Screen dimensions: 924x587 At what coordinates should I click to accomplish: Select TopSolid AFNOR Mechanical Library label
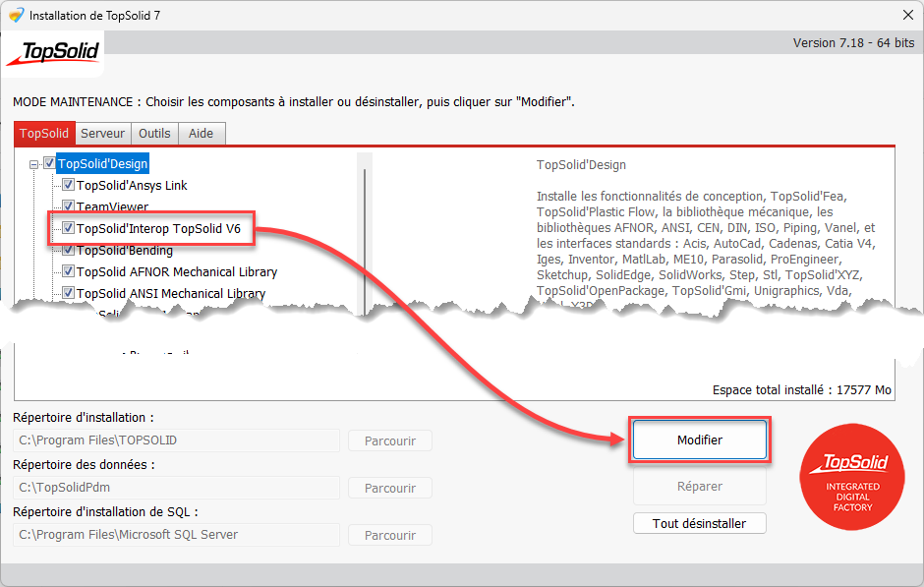tap(177, 271)
